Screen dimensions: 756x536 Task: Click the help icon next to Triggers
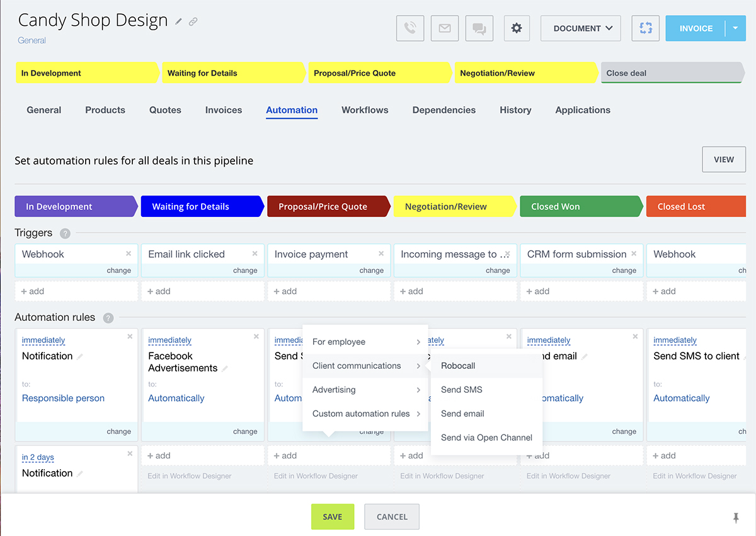[65, 233]
